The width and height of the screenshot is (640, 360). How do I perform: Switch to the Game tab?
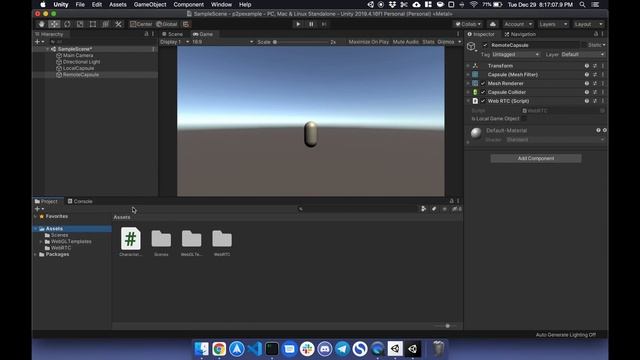(203, 34)
